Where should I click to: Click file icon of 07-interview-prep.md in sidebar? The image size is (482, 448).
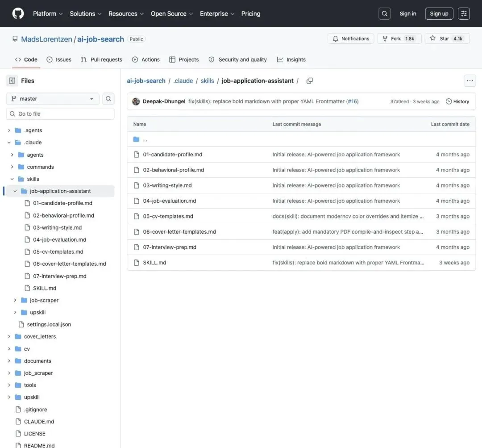pyautogui.click(x=27, y=276)
